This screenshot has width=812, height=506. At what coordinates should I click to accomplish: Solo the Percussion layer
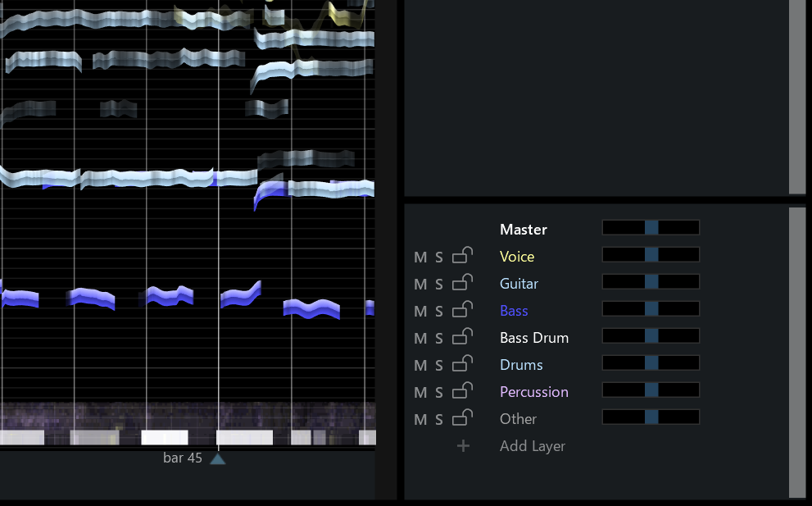tap(439, 393)
